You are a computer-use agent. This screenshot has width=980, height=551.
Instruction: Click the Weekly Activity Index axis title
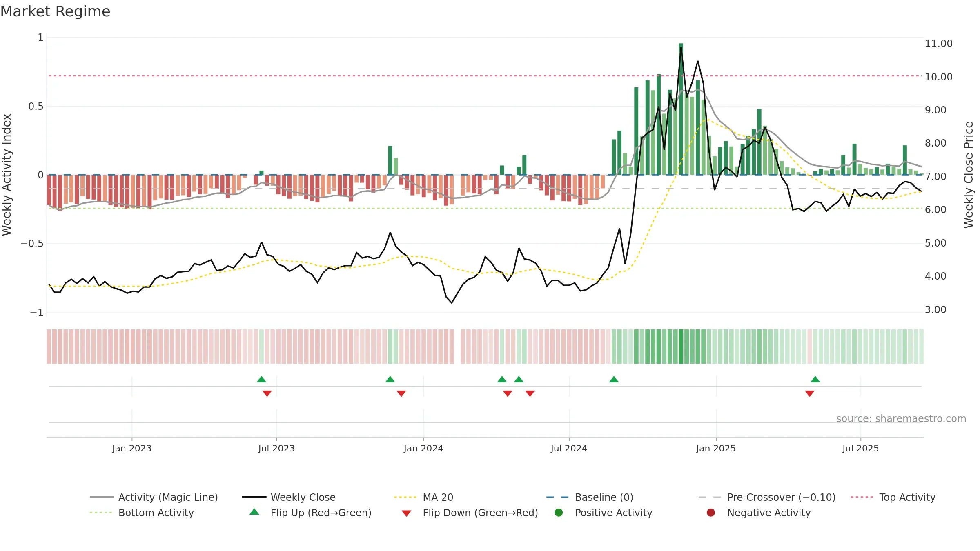point(7,175)
